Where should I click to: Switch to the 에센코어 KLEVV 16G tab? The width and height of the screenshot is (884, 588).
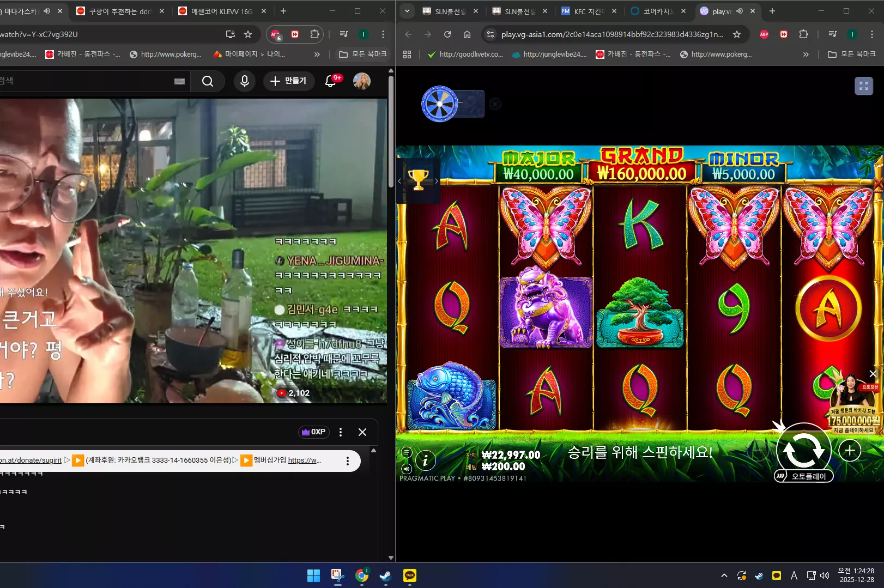(x=222, y=11)
